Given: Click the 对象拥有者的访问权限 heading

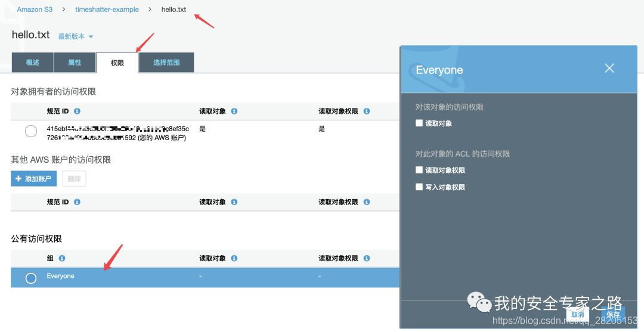Looking at the screenshot, I should point(54,92).
